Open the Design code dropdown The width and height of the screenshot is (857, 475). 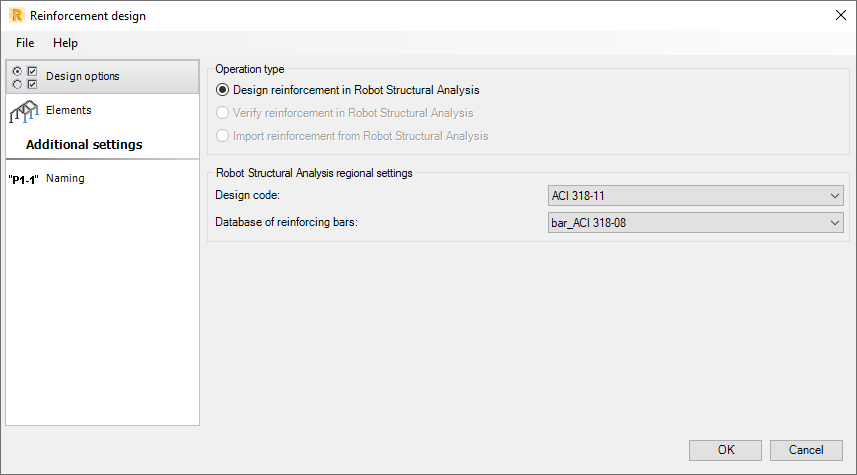tap(695, 196)
